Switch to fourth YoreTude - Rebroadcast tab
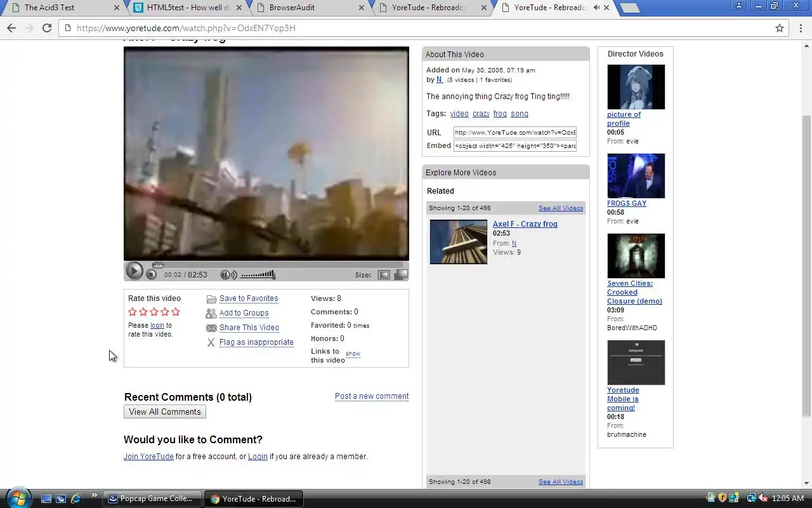The width and height of the screenshot is (812, 508). point(433,8)
